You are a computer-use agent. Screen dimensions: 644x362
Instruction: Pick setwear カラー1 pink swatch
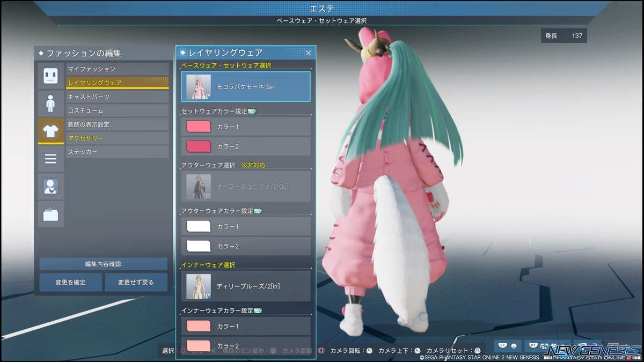[199, 127]
